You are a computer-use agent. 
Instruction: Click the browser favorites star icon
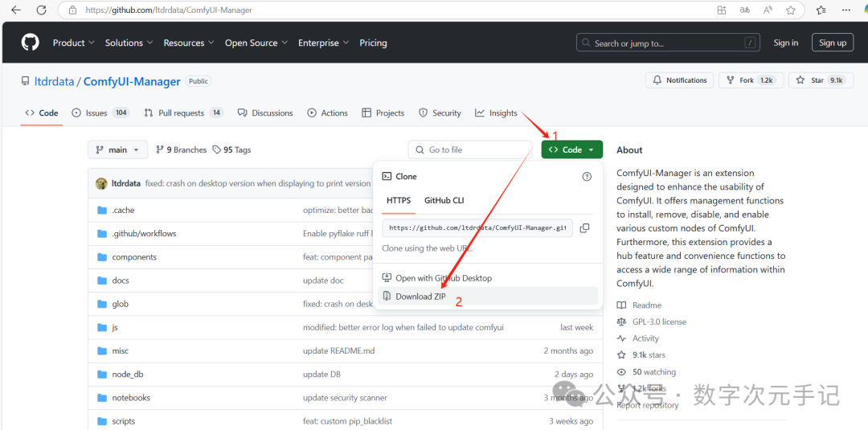791,10
